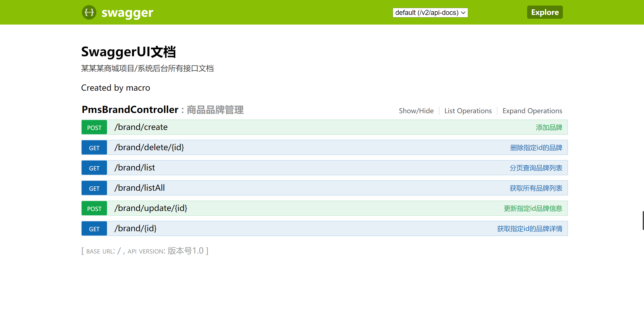Click the GET badge for /brand/listAll

tap(94, 188)
